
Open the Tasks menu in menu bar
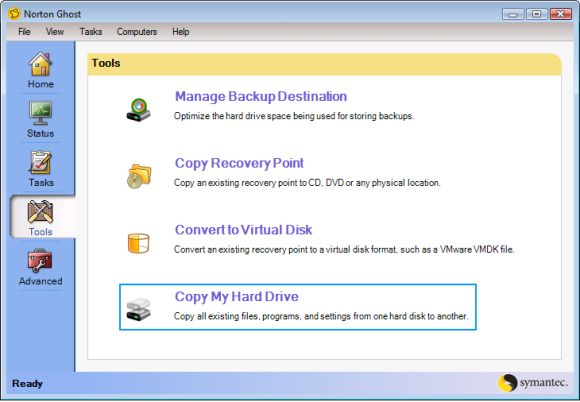(x=91, y=32)
